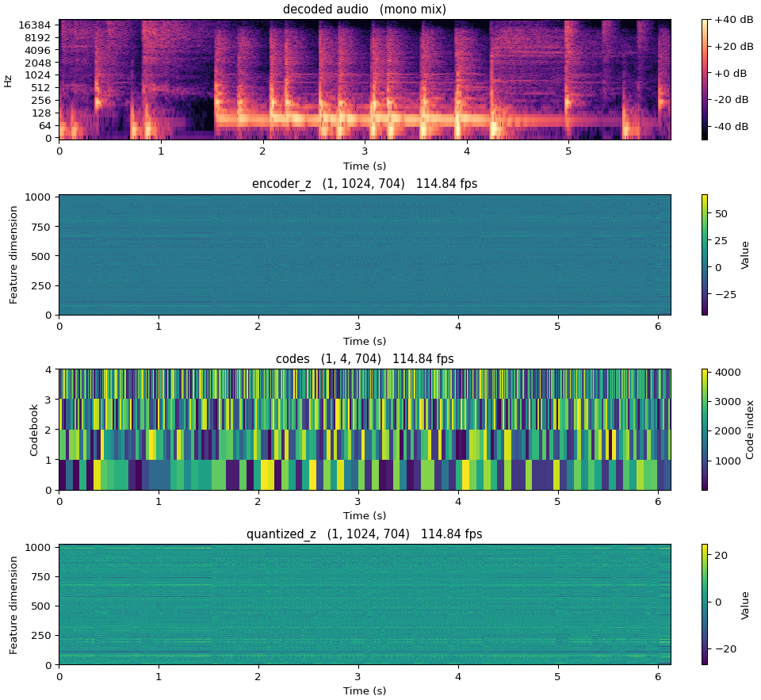This screenshot has height=700, width=761.
Task: Click the '+40 dB' colorbar label
Action: (734, 20)
